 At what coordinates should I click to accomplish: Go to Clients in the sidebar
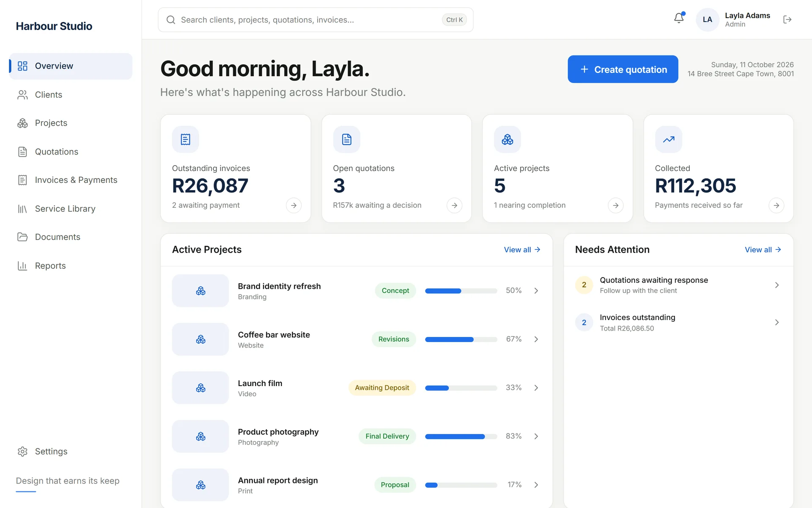71,95
